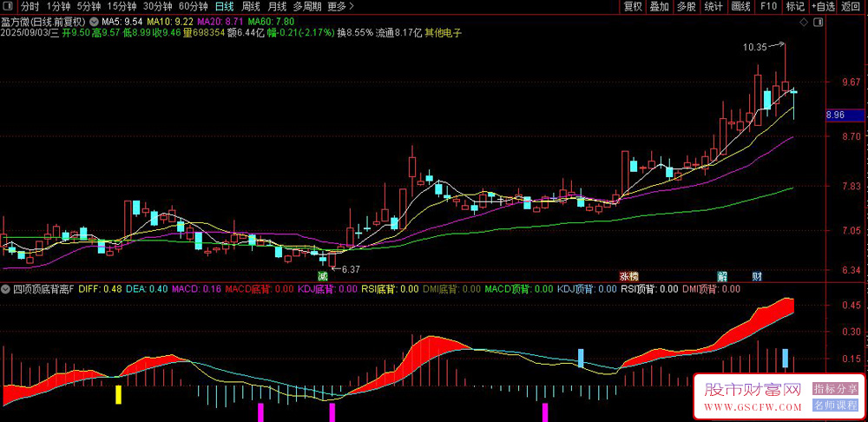This screenshot has height=422, width=868.
Task: Click the yellow signal bar in indicator
Action: 118,395
